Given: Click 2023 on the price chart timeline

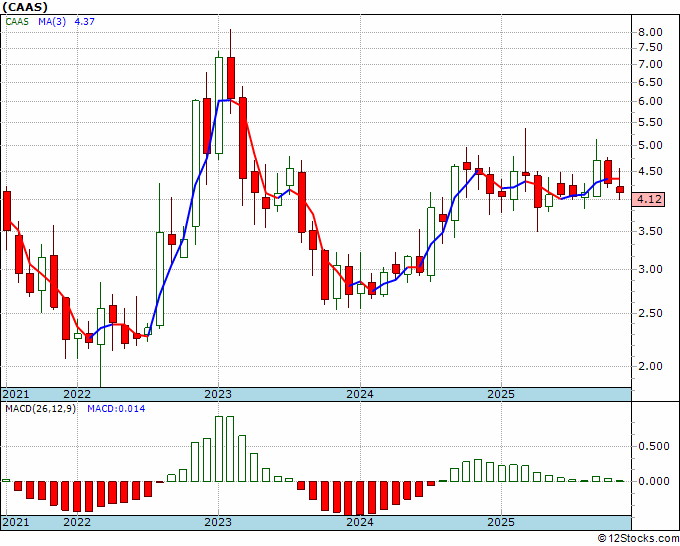Looking at the screenshot, I should point(218,394).
